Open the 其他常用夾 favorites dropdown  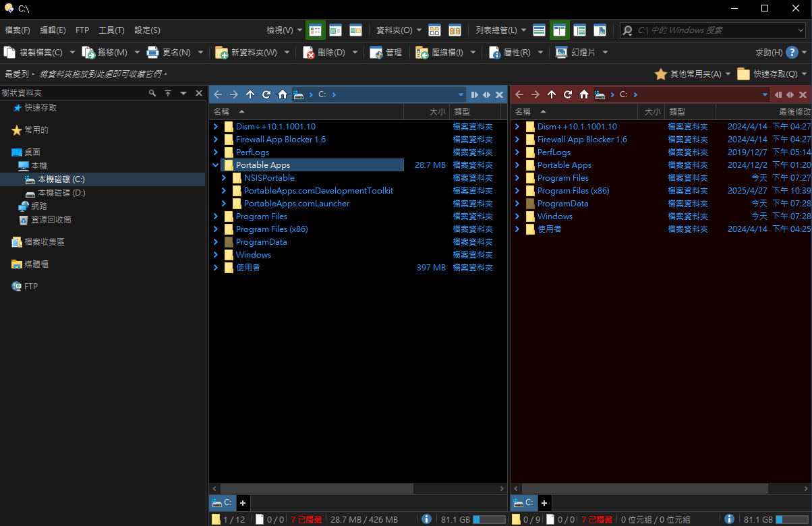click(692, 74)
